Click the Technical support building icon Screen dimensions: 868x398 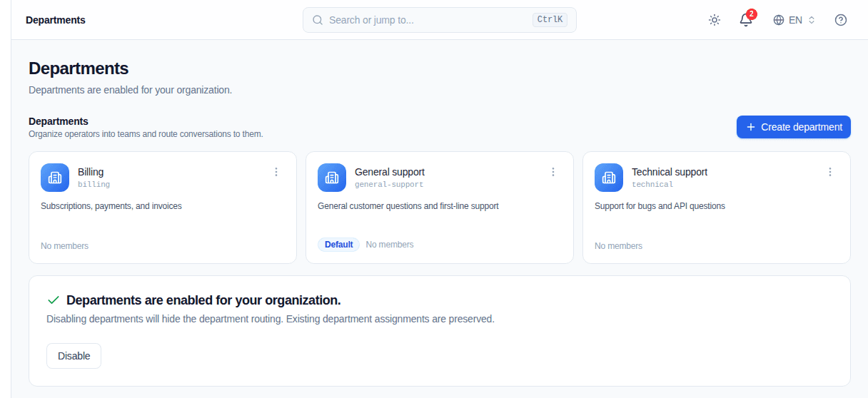click(609, 178)
